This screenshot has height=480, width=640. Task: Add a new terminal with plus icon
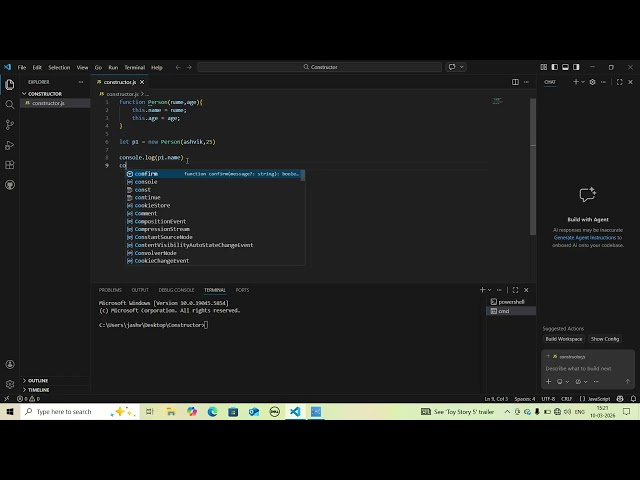(x=482, y=290)
